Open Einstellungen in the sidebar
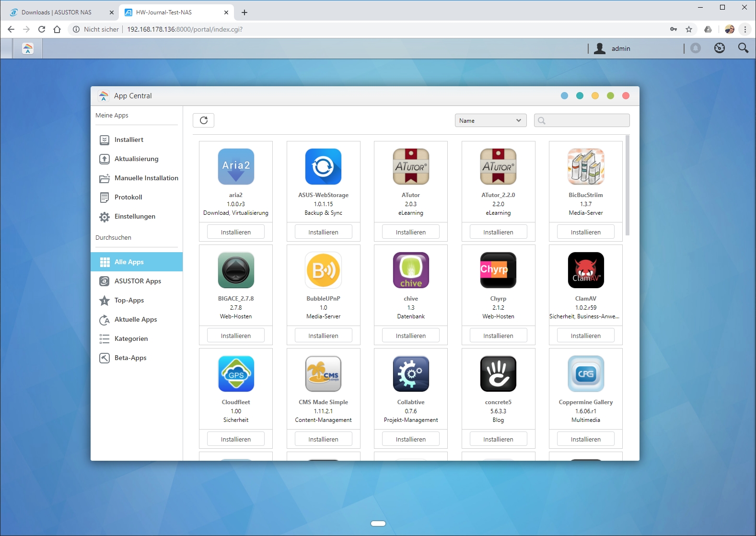 137,216
